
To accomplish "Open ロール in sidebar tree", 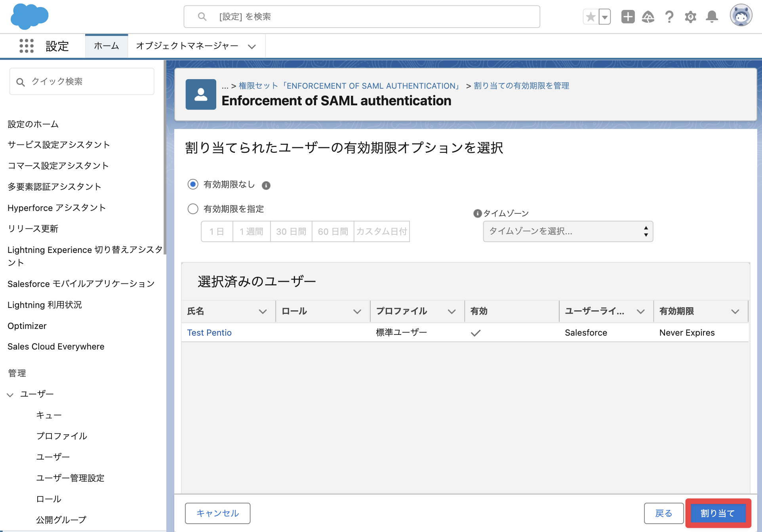I will (49, 499).
